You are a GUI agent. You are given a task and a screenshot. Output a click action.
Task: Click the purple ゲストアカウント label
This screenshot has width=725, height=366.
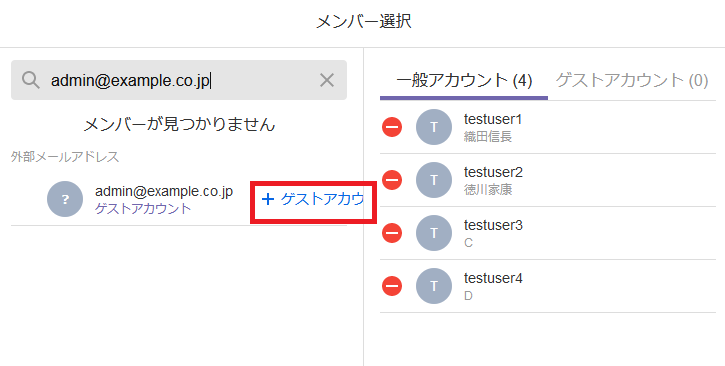(143, 209)
